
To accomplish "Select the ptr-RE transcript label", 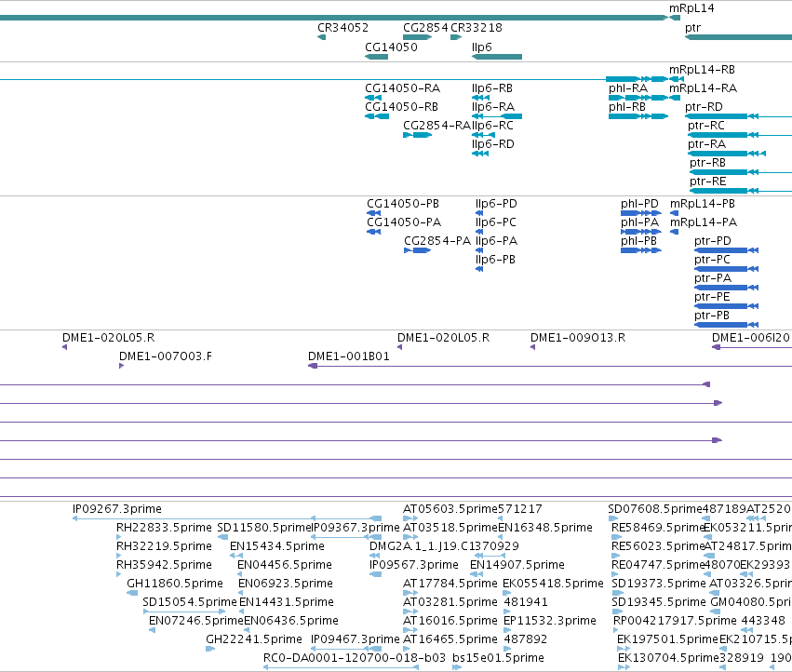I will click(707, 181).
